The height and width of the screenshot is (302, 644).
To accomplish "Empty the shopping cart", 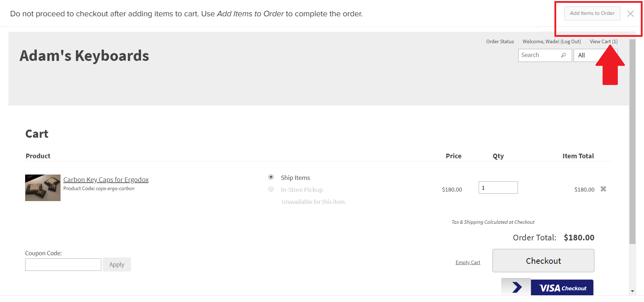I will pos(468,262).
